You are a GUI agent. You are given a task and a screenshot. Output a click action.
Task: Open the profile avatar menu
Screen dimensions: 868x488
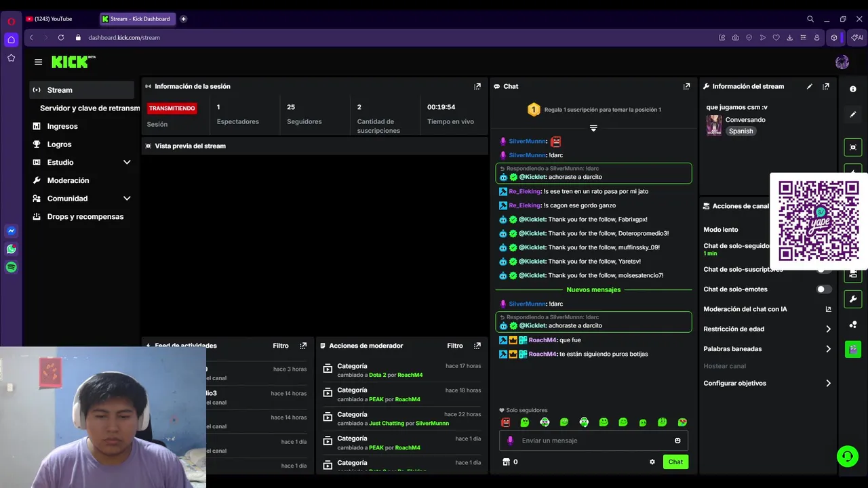842,62
